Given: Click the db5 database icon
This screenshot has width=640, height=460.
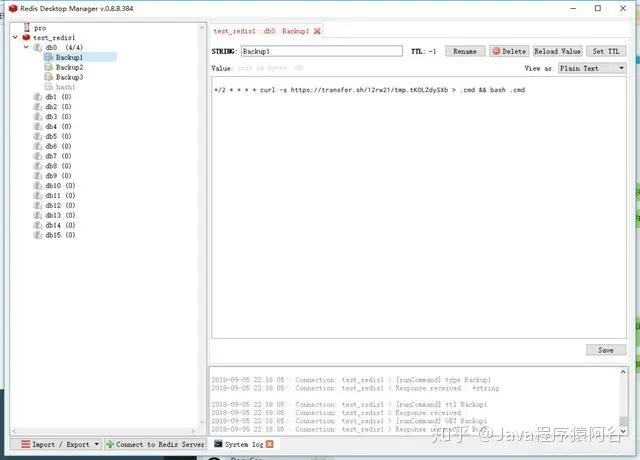Looking at the screenshot, I should click(x=38, y=136).
